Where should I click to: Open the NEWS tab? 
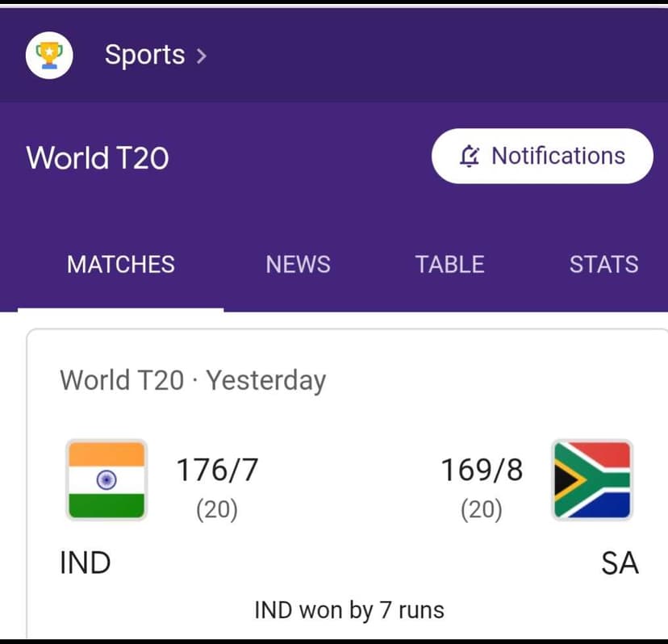point(298,265)
